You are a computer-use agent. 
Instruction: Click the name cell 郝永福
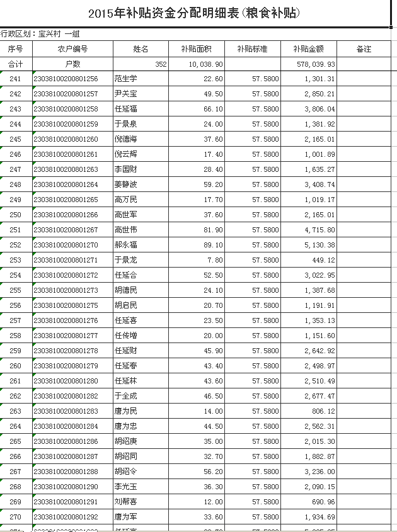click(141, 245)
